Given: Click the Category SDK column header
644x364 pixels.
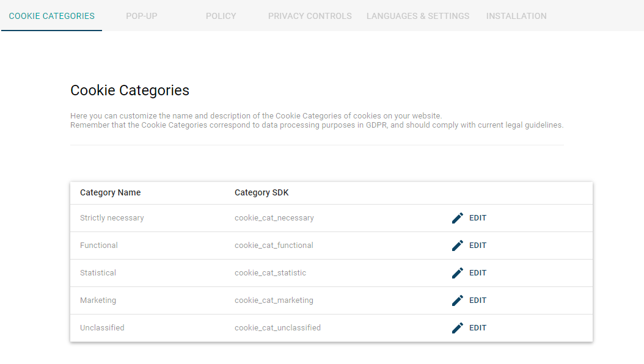Looking at the screenshot, I should click(x=262, y=192).
